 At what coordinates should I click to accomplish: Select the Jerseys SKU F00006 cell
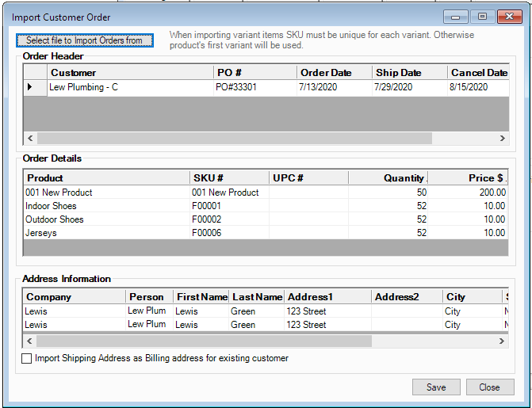coord(206,233)
